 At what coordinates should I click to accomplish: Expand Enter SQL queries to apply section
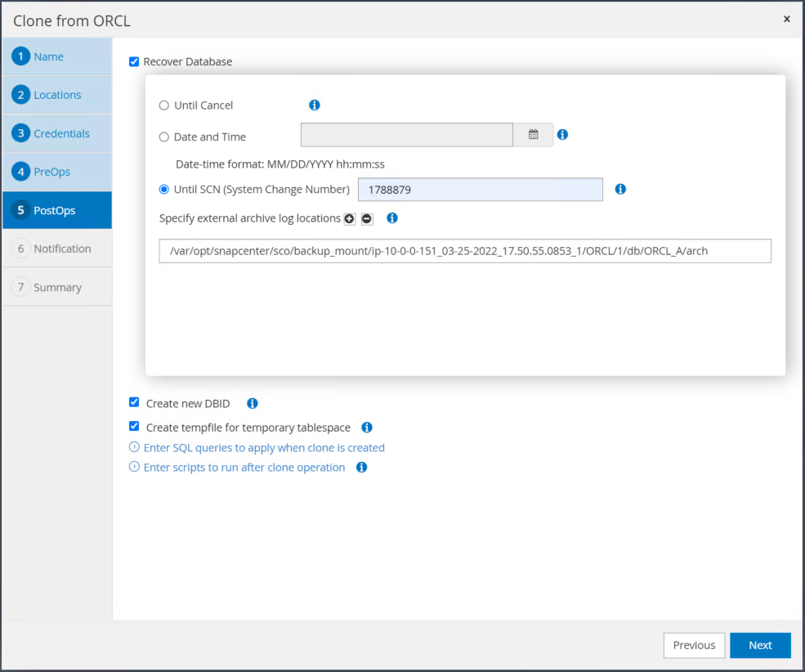click(x=263, y=447)
